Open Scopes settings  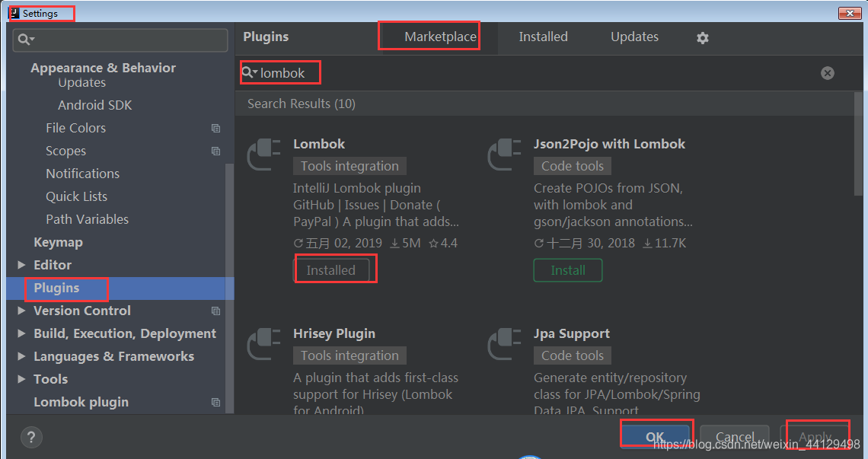66,151
